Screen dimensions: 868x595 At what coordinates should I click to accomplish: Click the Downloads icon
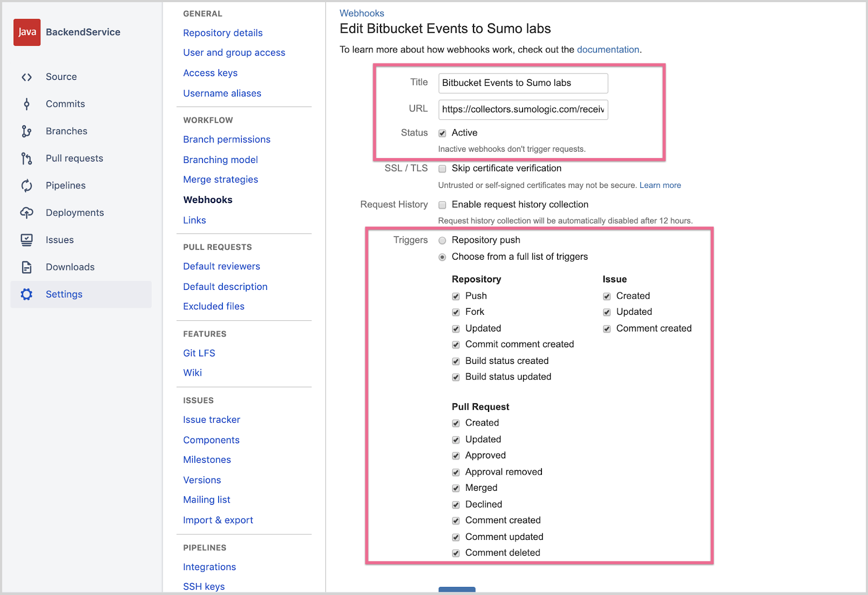pos(26,267)
